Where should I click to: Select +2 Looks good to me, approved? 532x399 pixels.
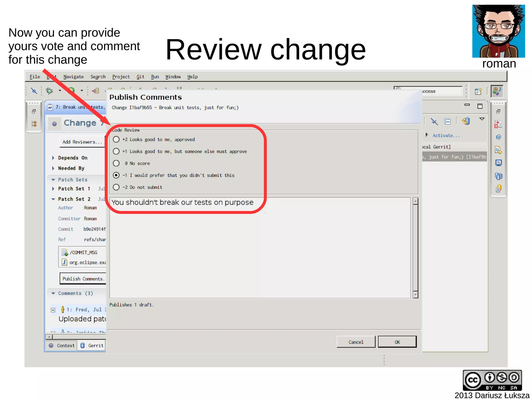(116, 140)
